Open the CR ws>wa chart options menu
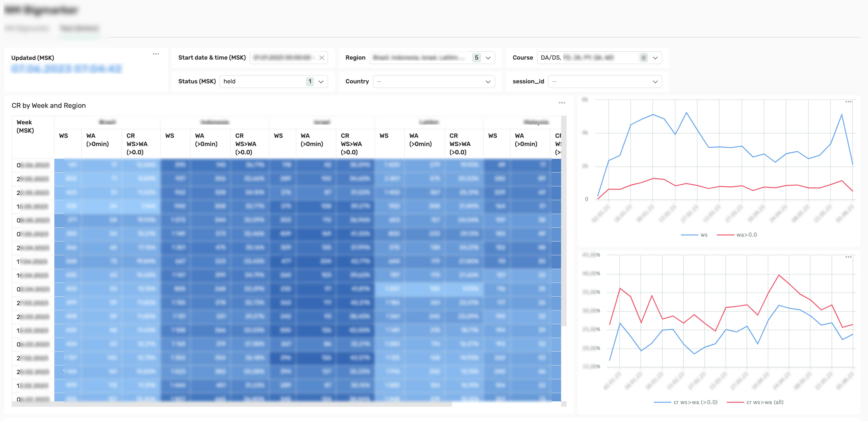868x421 pixels. click(x=848, y=257)
